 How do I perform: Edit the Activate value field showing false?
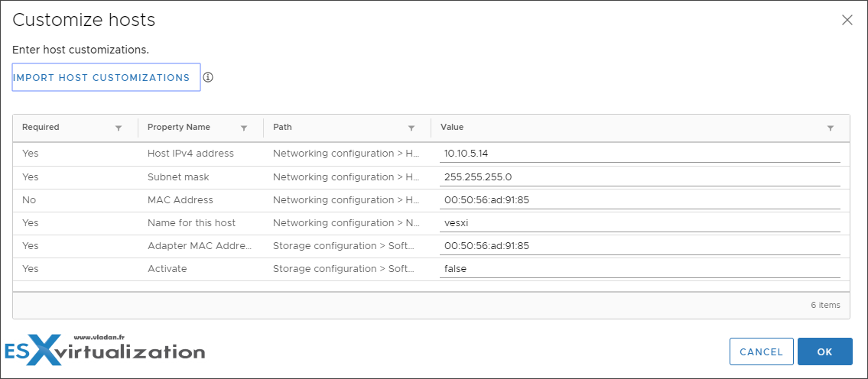640,269
